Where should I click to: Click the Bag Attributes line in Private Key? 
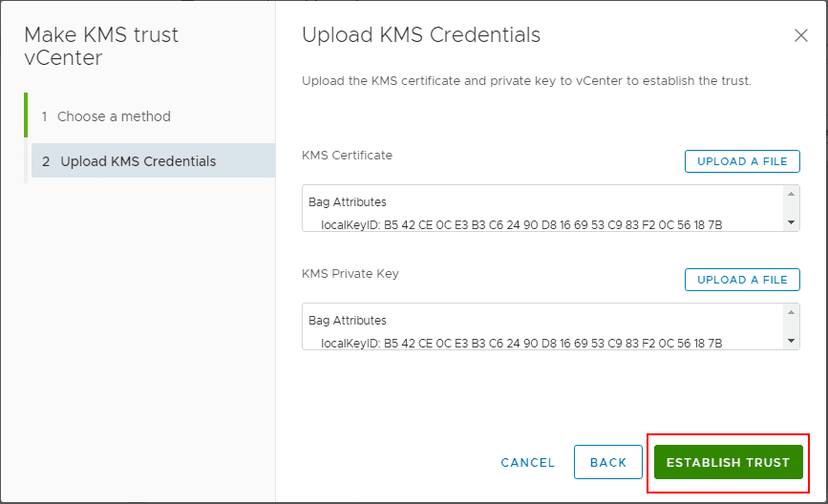click(348, 321)
